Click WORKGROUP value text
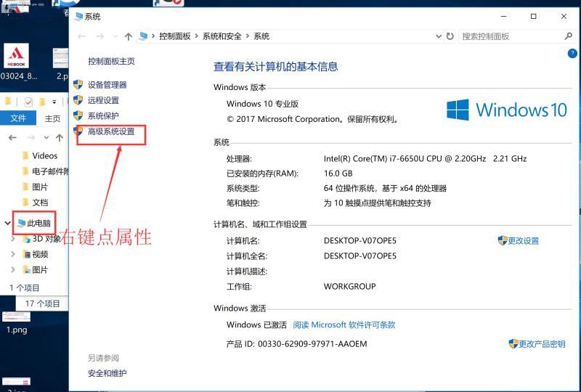This screenshot has height=392, width=581. (x=350, y=287)
